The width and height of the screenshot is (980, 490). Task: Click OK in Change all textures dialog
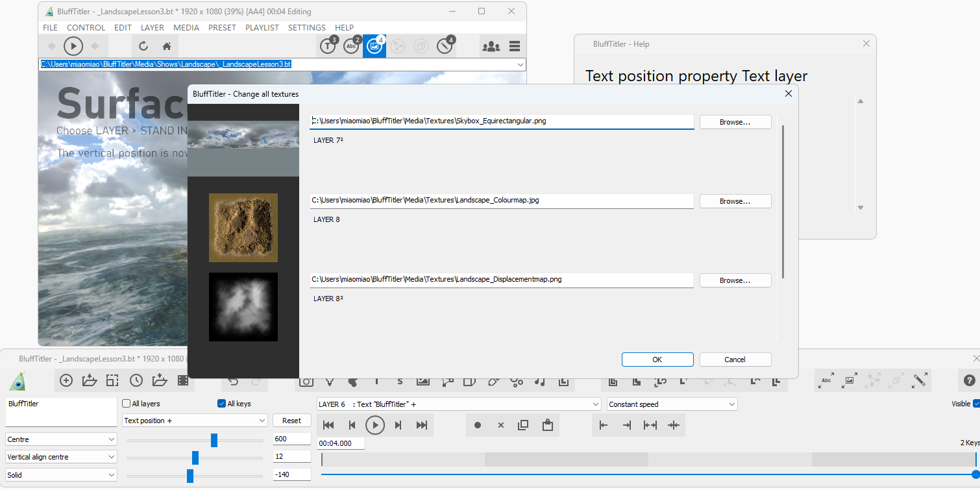(x=657, y=360)
